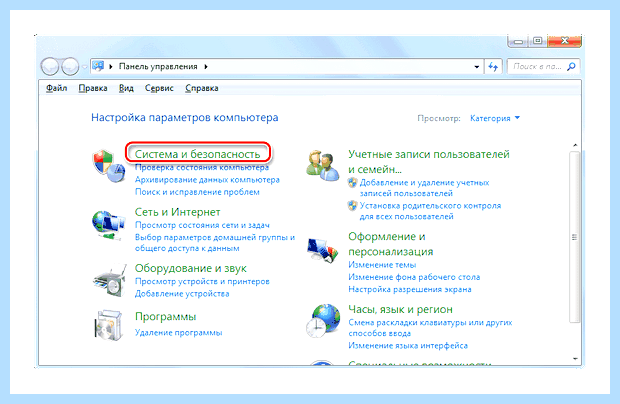
Task: Open the Справка menu
Action: point(202,88)
